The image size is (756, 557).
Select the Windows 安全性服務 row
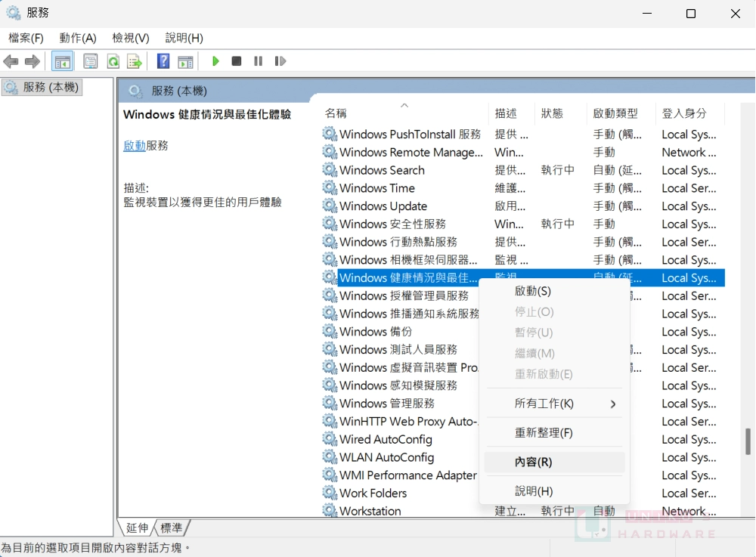tap(522, 224)
